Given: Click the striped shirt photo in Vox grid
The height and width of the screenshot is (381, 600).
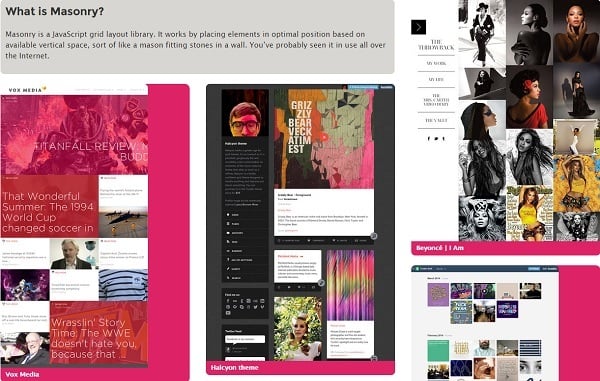Looking at the screenshot, I should click(123, 285).
